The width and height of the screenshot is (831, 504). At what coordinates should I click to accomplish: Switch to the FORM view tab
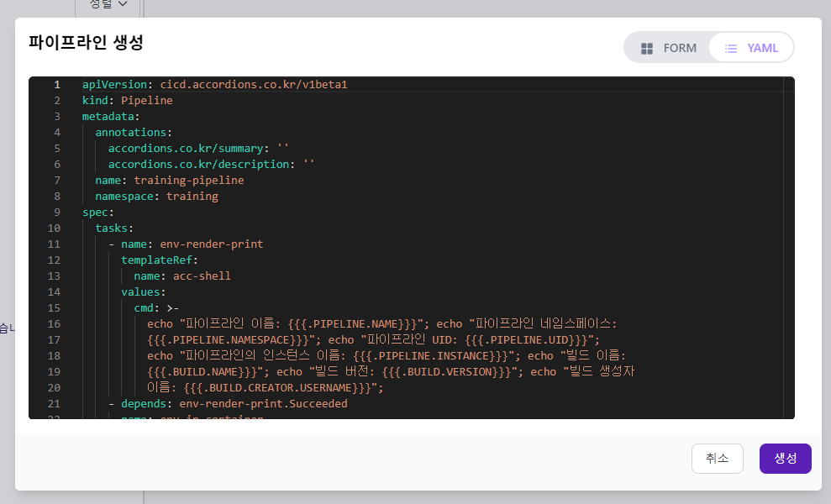coord(668,48)
